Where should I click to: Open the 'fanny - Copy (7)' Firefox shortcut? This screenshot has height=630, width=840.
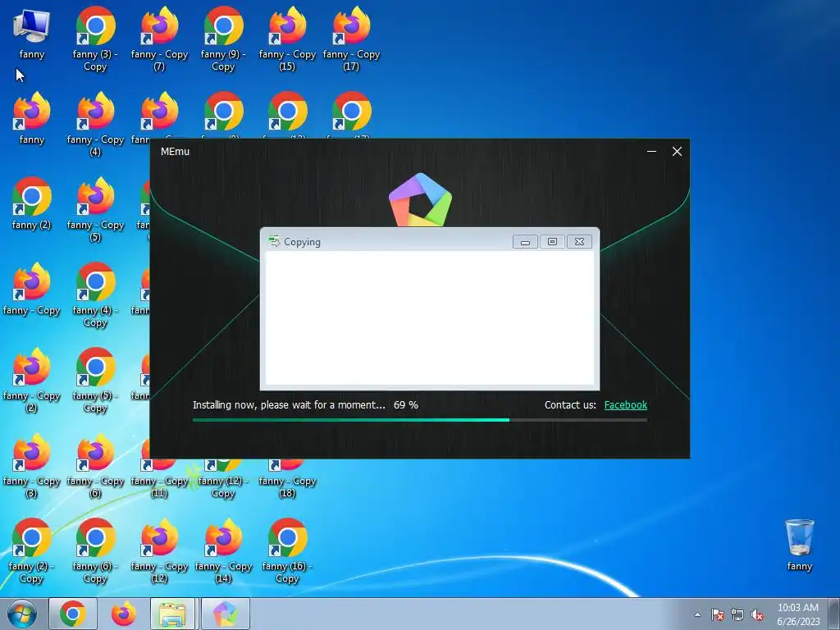[x=159, y=39]
